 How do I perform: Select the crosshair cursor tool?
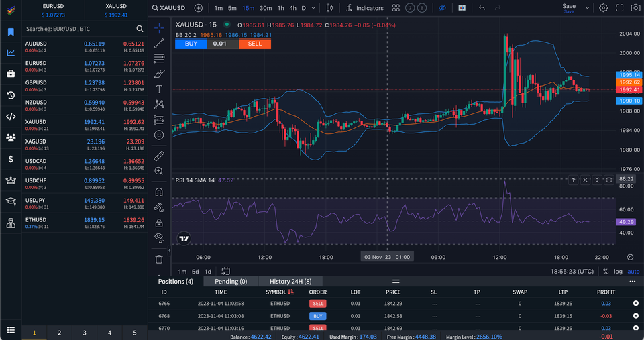(x=159, y=28)
